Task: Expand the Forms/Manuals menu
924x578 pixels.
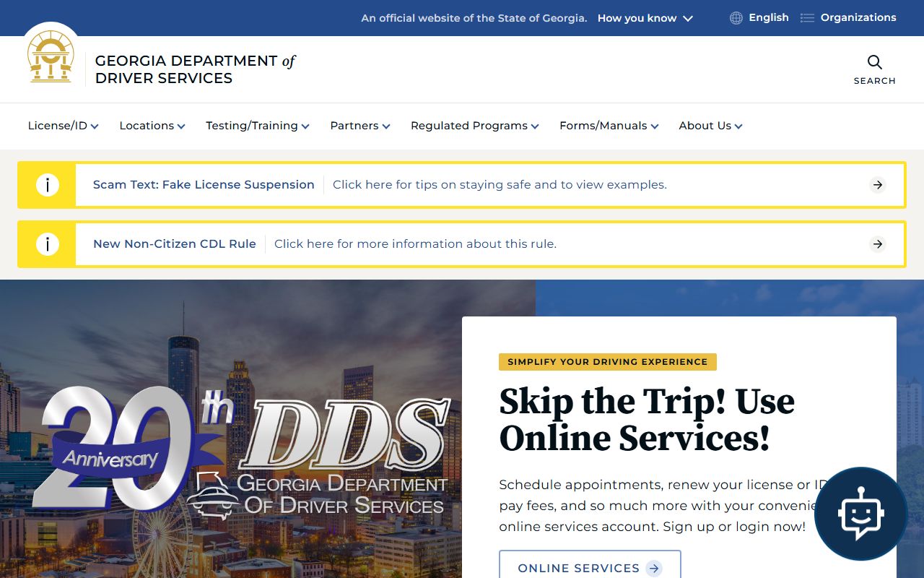Action: pos(609,126)
